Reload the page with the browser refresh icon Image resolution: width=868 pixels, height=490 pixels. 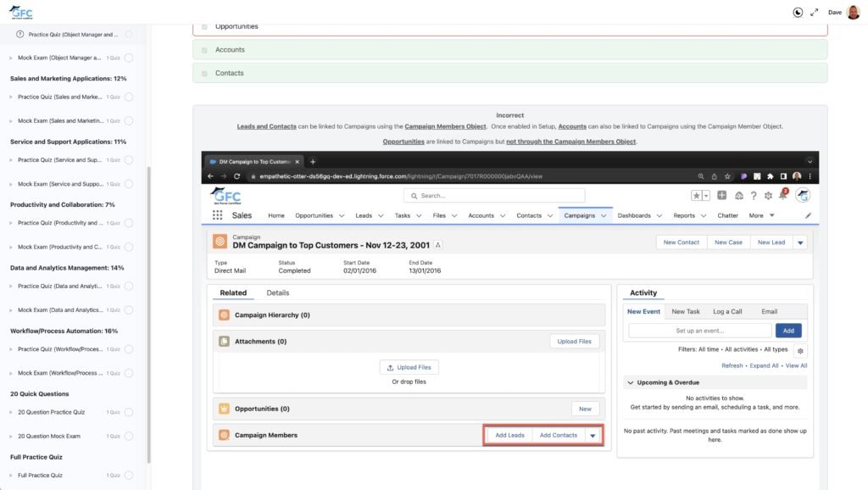click(x=237, y=176)
